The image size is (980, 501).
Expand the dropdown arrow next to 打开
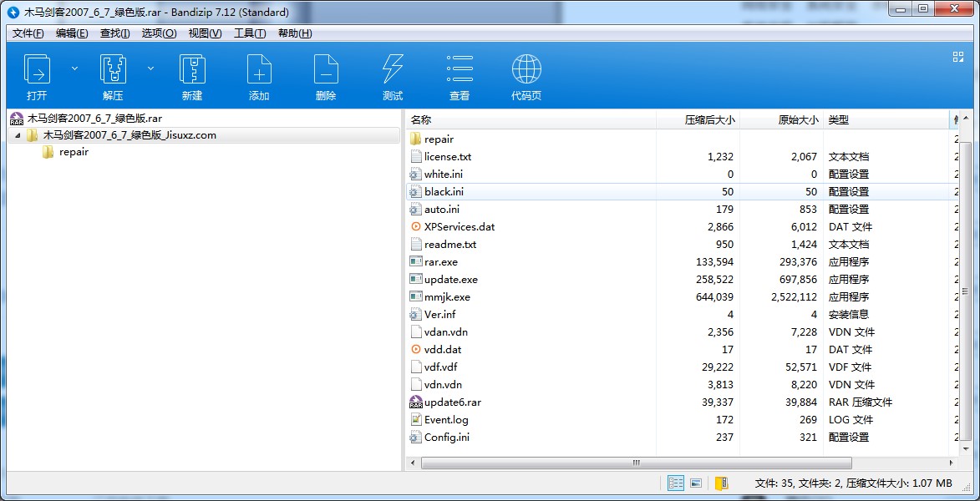tap(74, 68)
